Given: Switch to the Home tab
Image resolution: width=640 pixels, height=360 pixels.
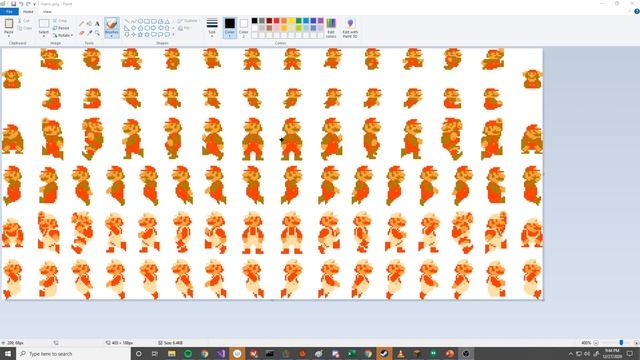Looking at the screenshot, I should point(28,11).
